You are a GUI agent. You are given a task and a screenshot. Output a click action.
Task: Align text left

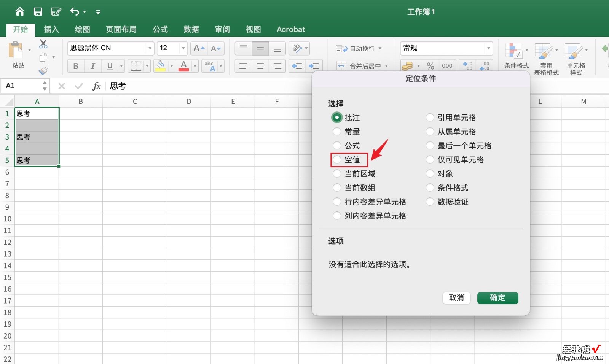click(x=243, y=66)
